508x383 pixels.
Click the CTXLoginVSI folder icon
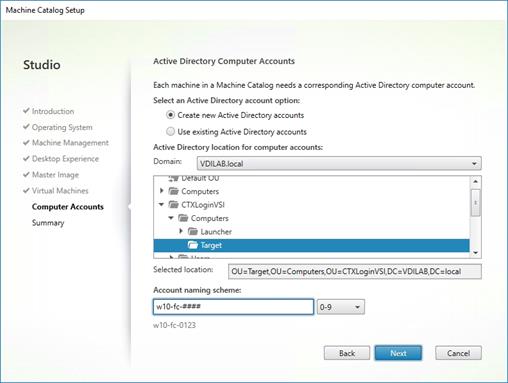tap(173, 204)
